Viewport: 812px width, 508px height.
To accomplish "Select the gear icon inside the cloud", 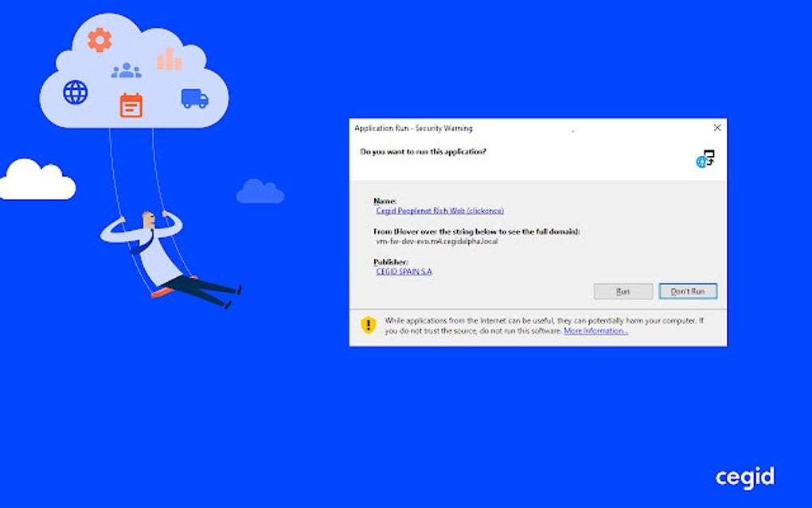I will tap(99, 37).
